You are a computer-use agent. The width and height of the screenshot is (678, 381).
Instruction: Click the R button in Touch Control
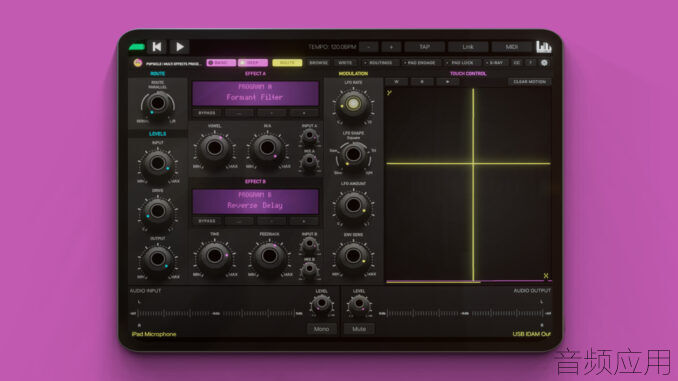click(422, 82)
